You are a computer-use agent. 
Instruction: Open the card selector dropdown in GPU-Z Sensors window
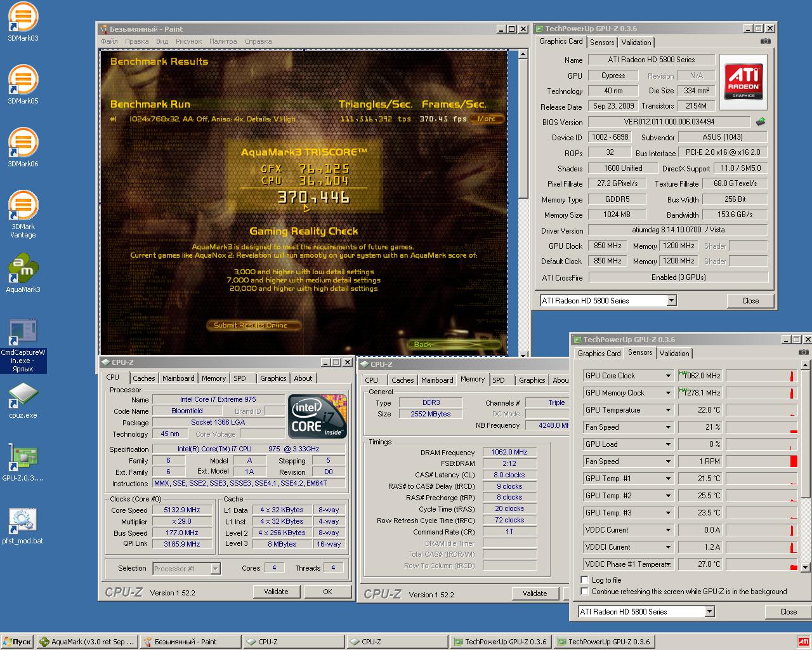pyautogui.click(x=710, y=612)
